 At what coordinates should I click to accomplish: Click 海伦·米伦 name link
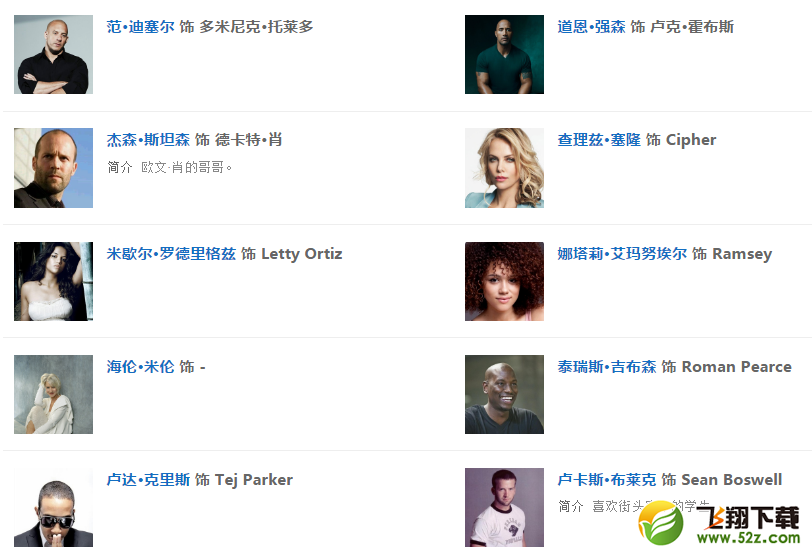140,367
